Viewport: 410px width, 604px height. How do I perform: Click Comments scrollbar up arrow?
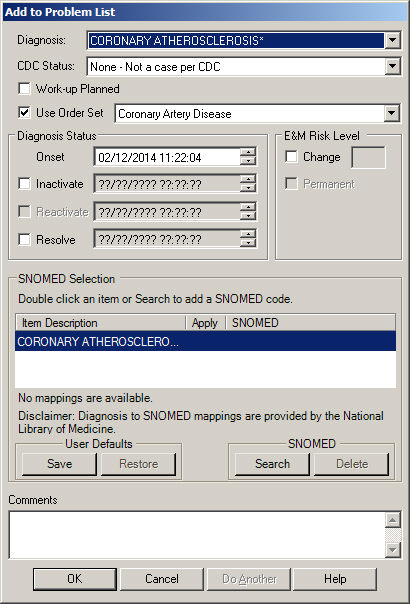point(392,521)
